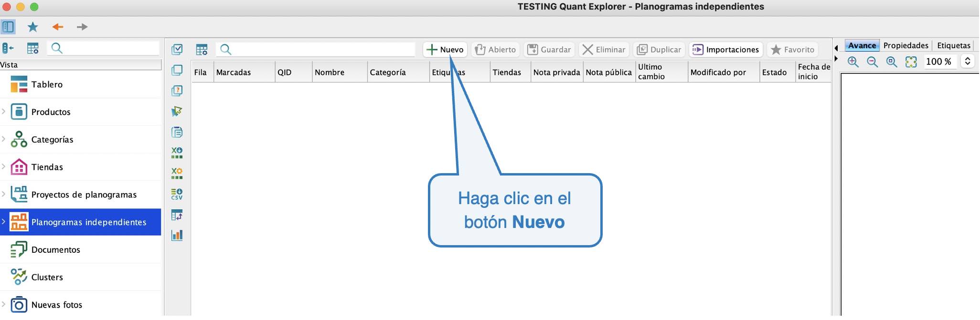
Task: Click the zoom-to-actual-size magnifier icon
Action: pos(891,62)
